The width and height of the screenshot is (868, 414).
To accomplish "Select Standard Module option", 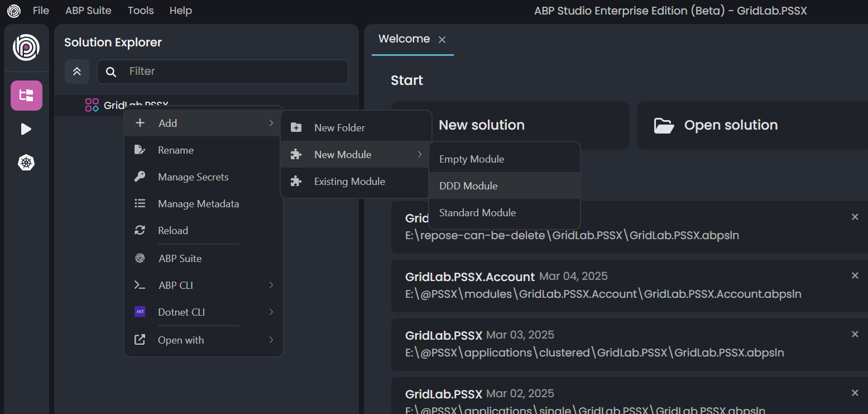I will coord(505,212).
